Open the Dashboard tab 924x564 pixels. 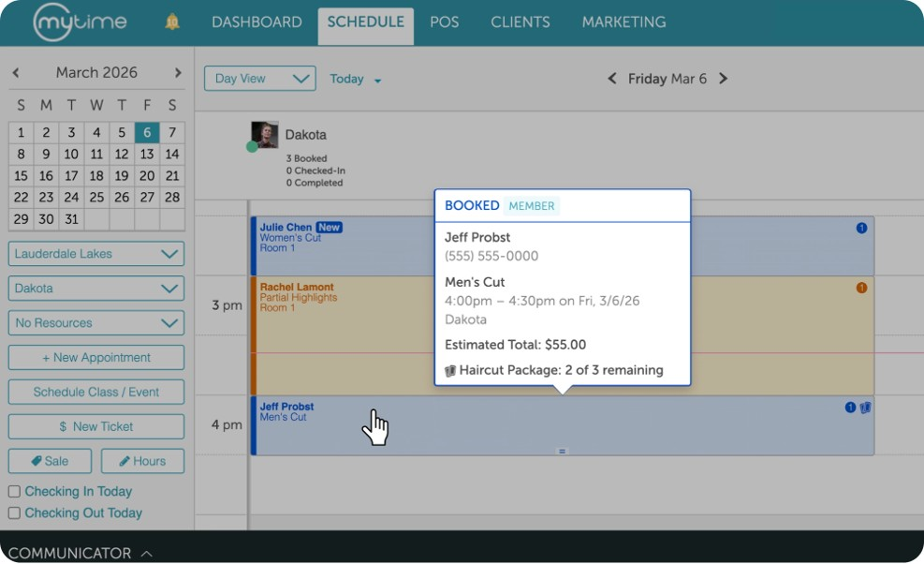[x=257, y=22]
